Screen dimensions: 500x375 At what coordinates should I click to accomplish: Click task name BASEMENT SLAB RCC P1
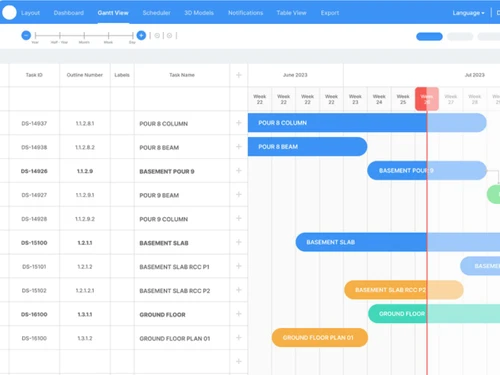tap(174, 267)
